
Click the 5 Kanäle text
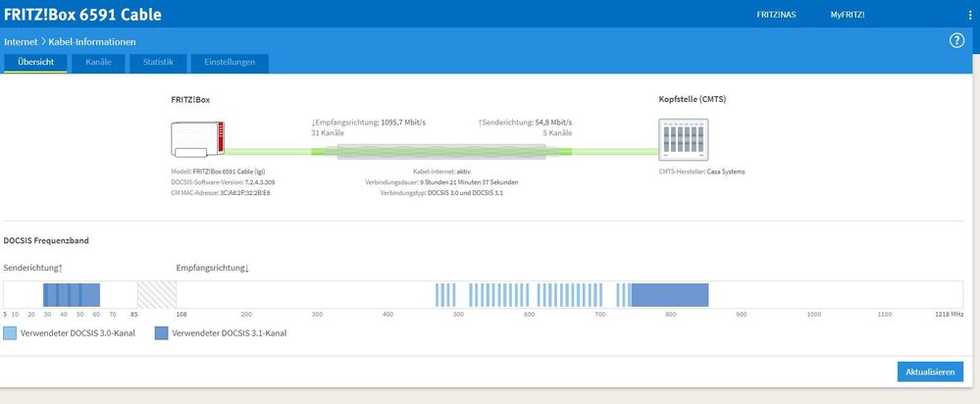557,133
